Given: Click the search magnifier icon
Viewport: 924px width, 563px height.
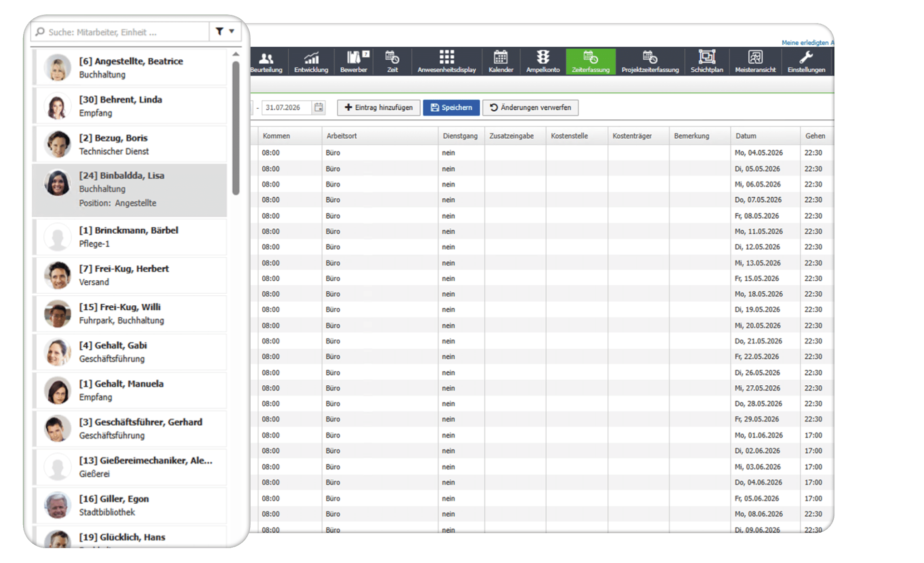Looking at the screenshot, I should (40, 32).
